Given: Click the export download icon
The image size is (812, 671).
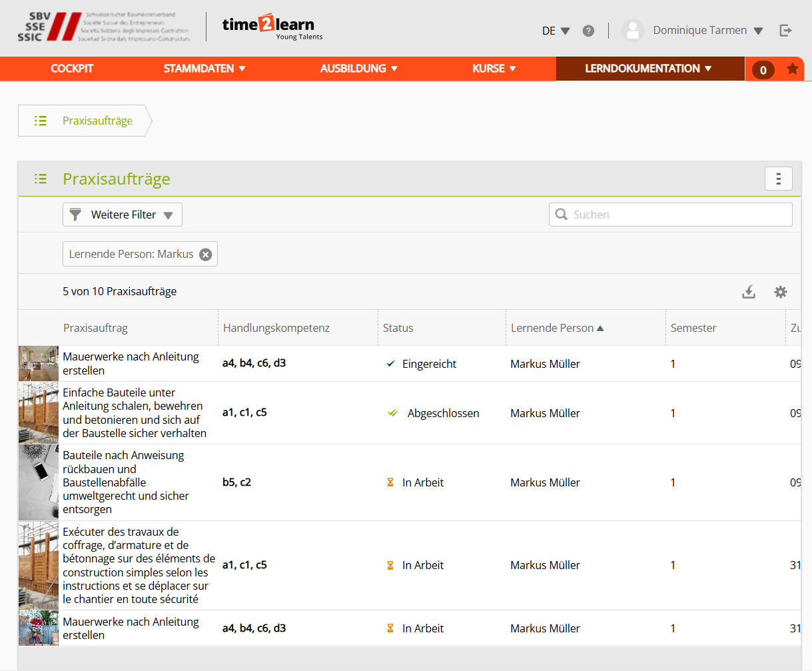Looking at the screenshot, I should point(749,292).
